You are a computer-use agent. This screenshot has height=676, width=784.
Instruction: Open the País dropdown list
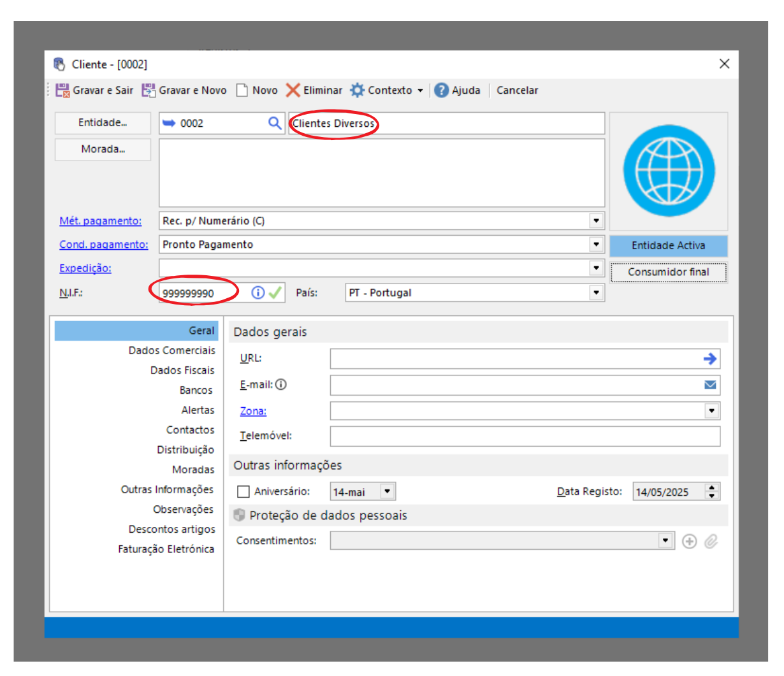click(596, 293)
